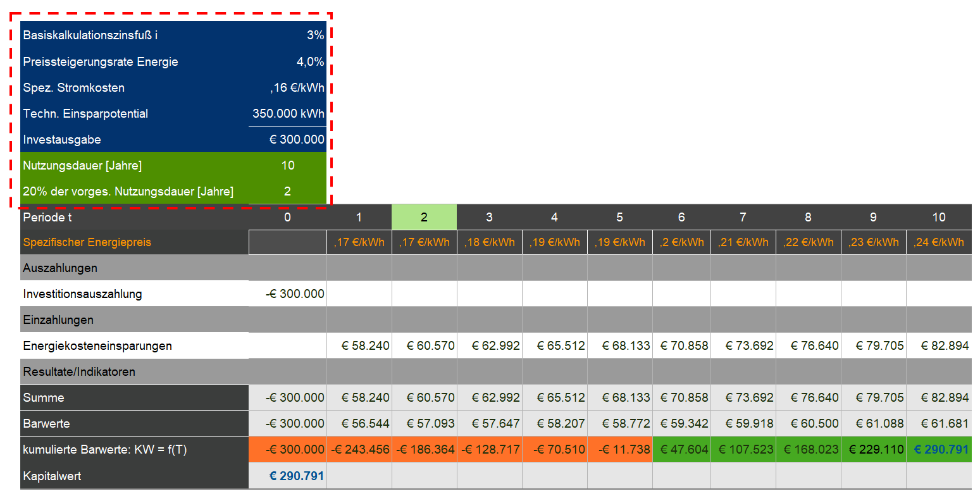Click the period 7 header cell
This screenshot has height=496, width=980.
[743, 217]
